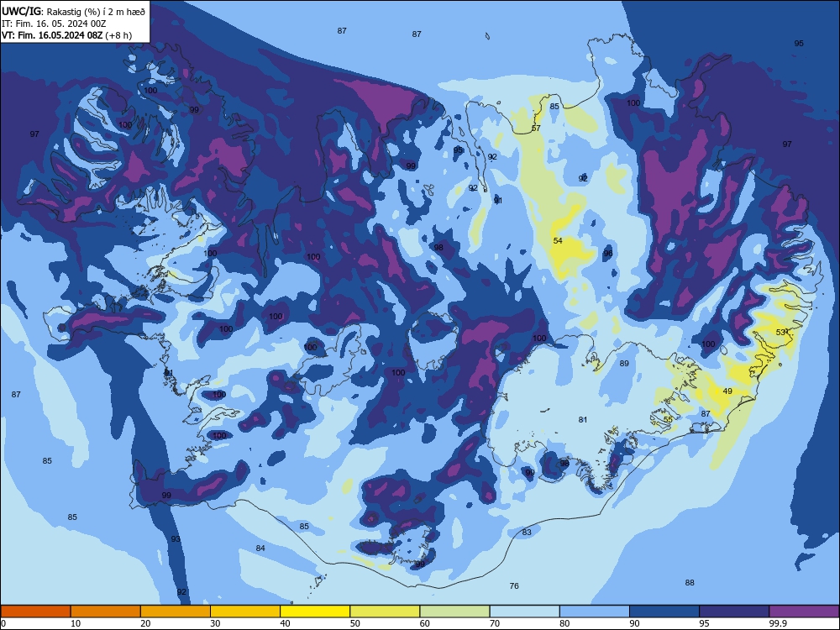Click the 90–95 medium blue legend swatch
Viewport: 840px width, 630px height.
tap(664, 612)
